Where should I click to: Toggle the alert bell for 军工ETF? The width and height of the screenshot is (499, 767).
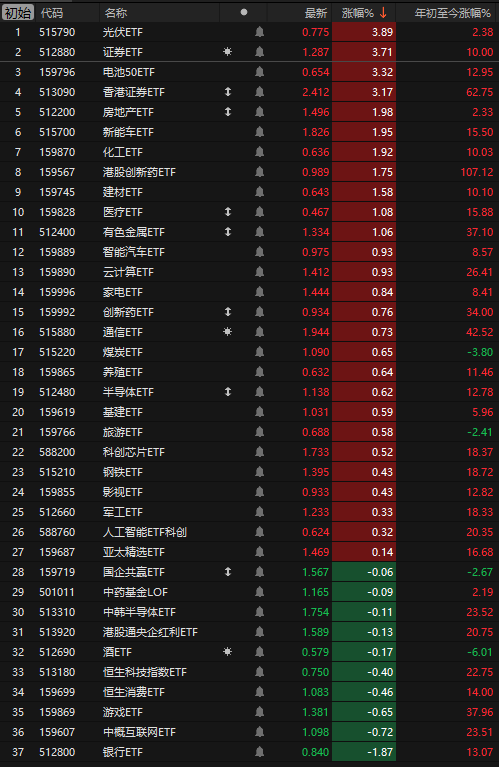259,512
